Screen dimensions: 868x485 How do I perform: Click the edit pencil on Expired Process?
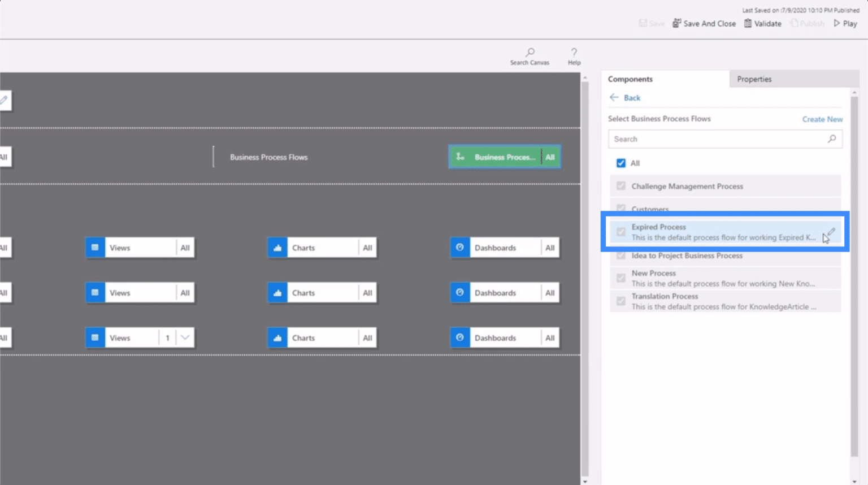(830, 232)
